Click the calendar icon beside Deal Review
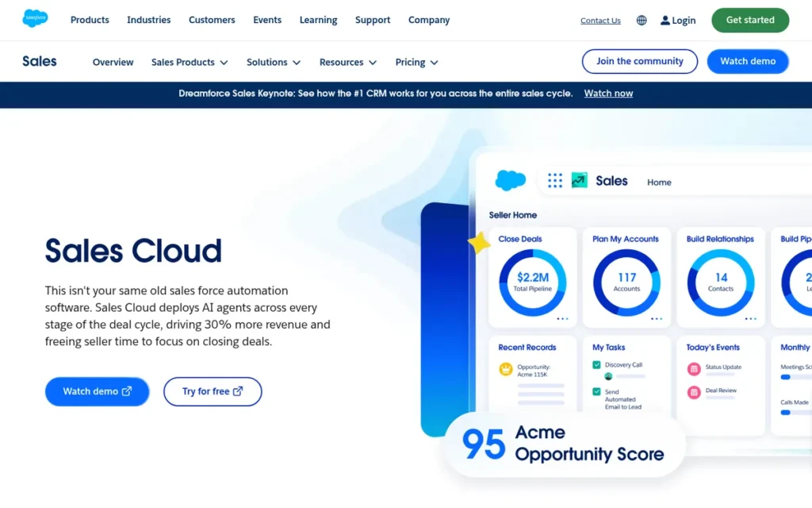Image resolution: width=812 pixels, height=508 pixels. click(694, 392)
